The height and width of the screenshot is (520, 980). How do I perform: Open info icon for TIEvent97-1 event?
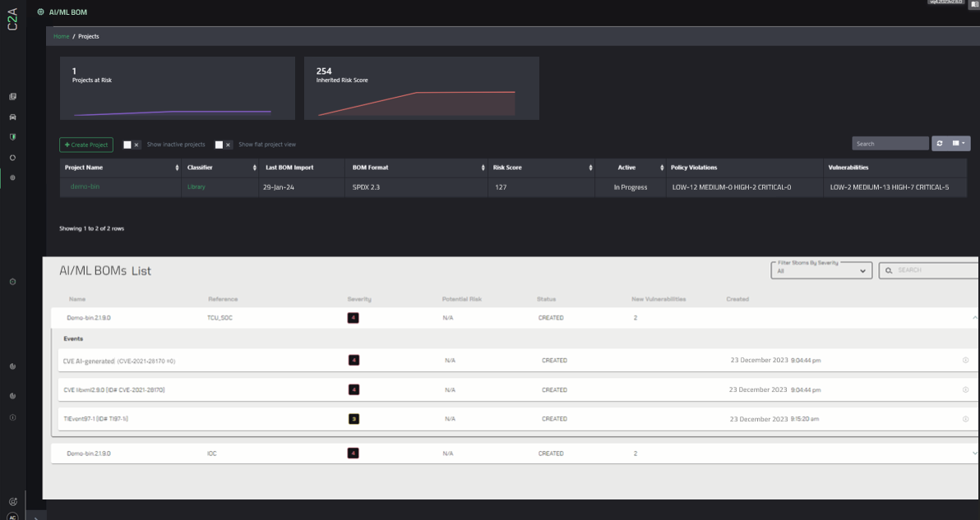pyautogui.click(x=965, y=419)
